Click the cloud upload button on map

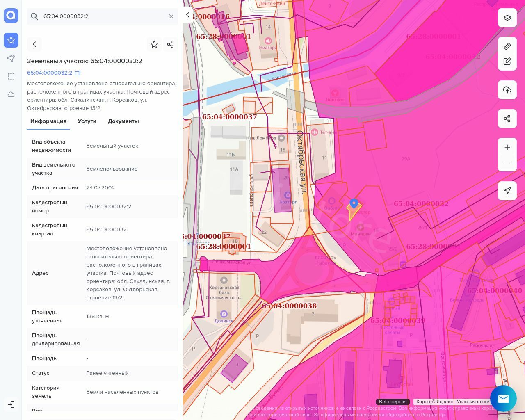point(507,90)
